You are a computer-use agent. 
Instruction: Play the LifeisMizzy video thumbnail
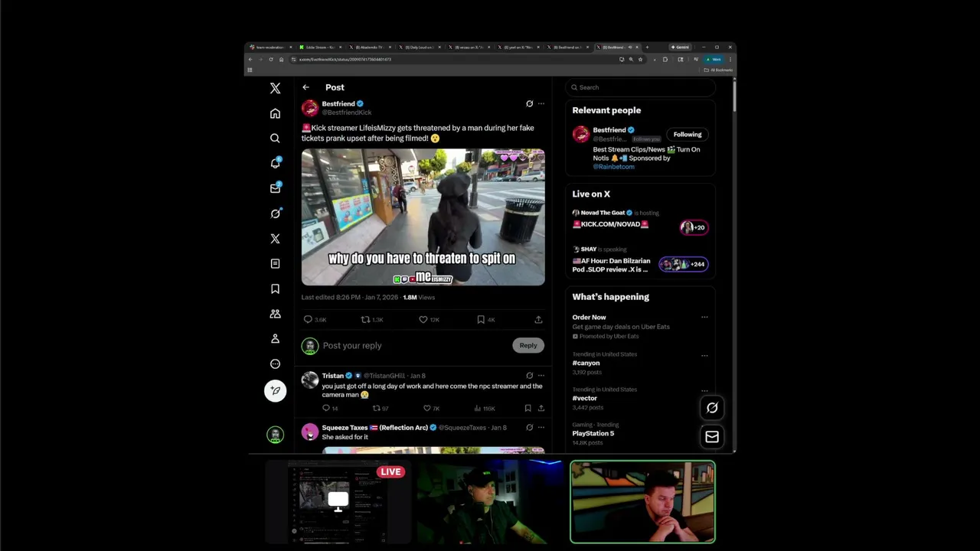(423, 217)
